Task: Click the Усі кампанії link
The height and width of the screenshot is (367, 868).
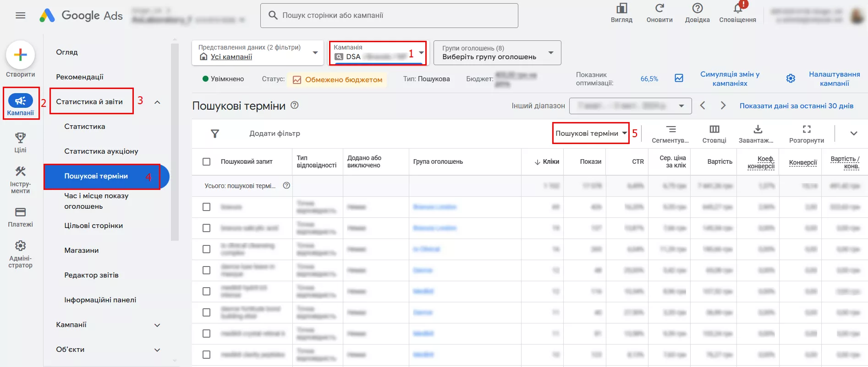Action: click(x=231, y=57)
